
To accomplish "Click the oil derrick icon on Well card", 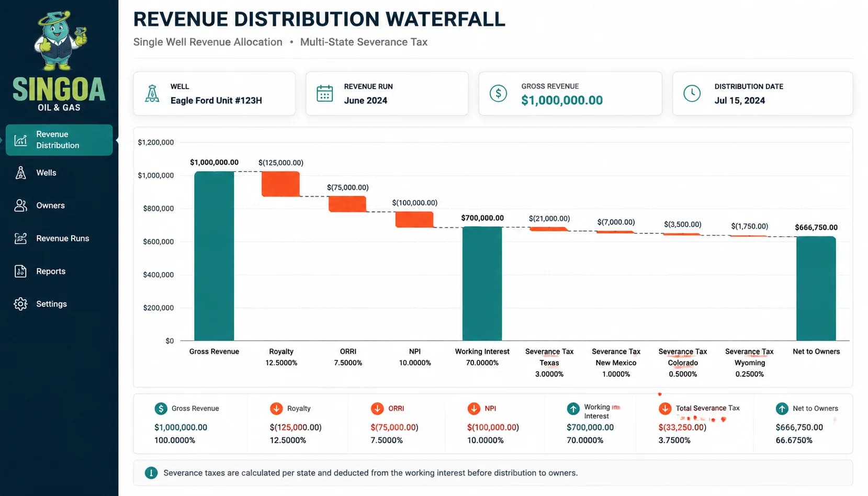I will [152, 94].
